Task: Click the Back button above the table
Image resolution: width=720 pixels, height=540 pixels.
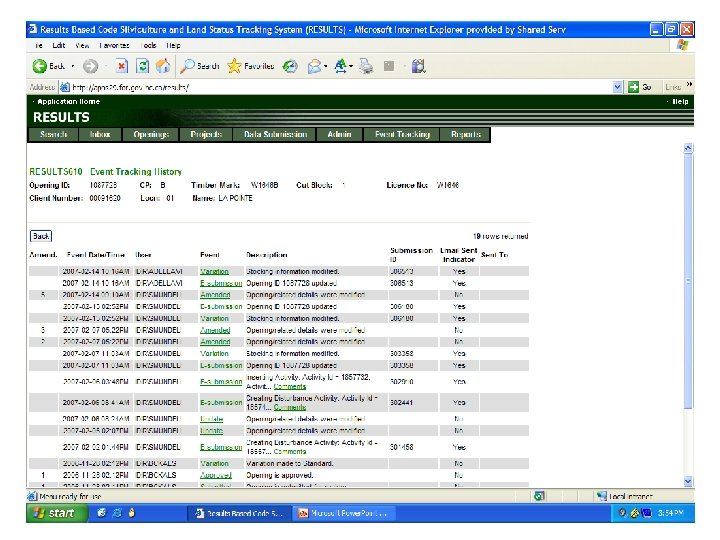Action: point(40,237)
